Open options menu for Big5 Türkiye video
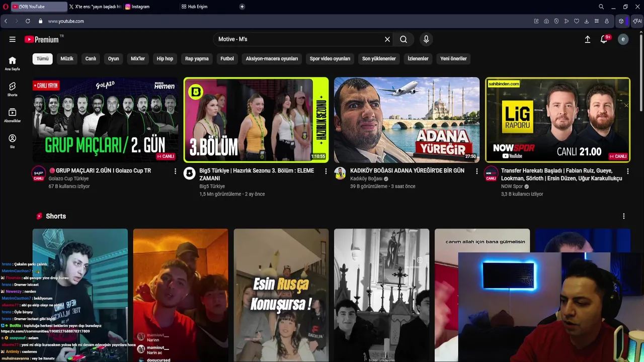Image resolution: width=644 pixels, height=362 pixels. tap(326, 171)
